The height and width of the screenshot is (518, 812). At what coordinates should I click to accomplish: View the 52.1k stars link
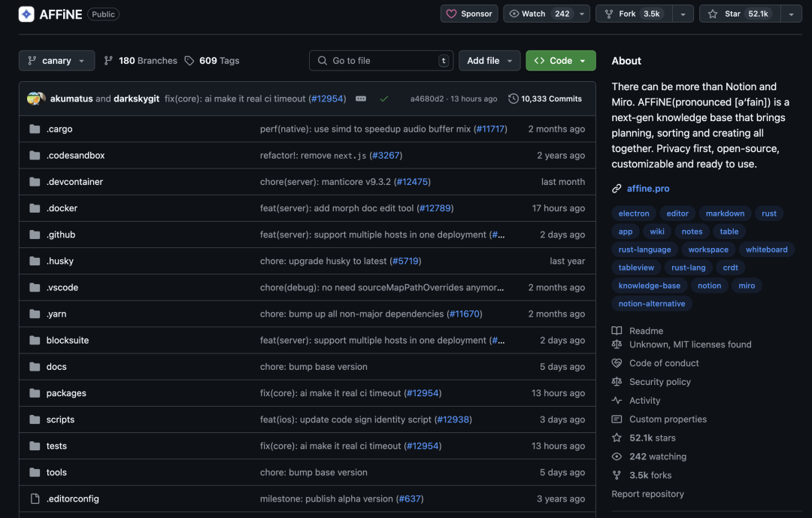pos(653,438)
